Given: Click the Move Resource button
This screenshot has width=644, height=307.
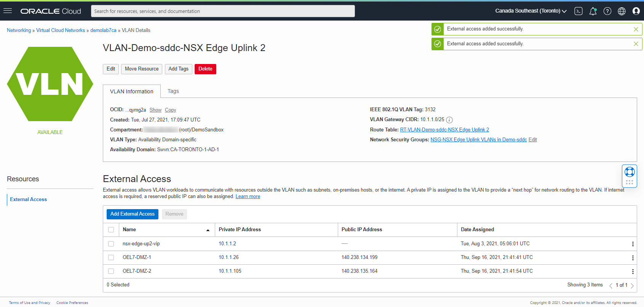Looking at the screenshot, I should (142, 69).
